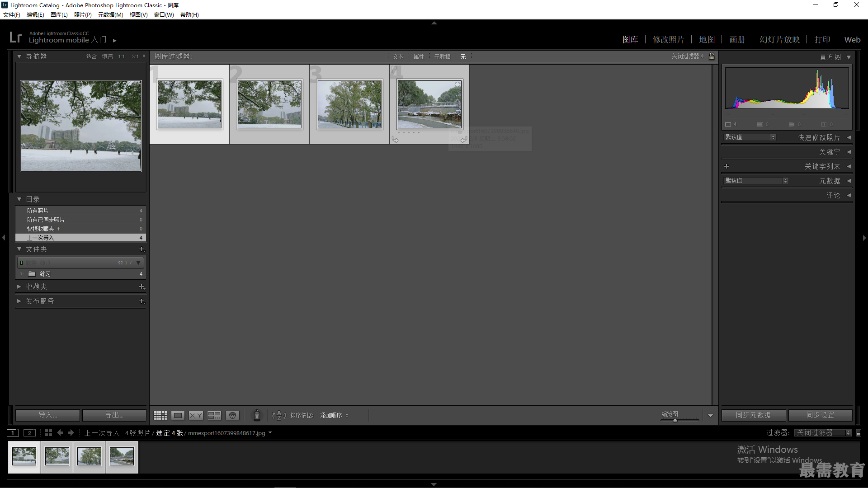Screen dimensions: 868x488
Task: Rotate fourth photo clockwise
Action: coord(464,140)
